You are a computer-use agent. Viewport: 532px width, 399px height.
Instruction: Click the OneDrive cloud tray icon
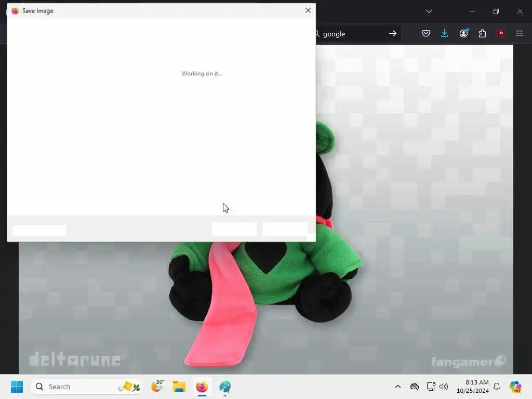point(414,387)
